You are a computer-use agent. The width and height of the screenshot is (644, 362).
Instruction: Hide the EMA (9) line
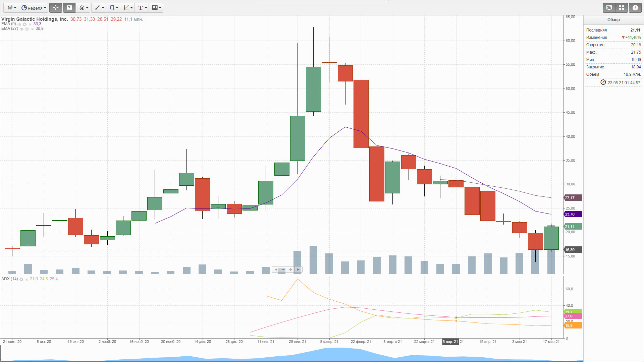pos(19,24)
